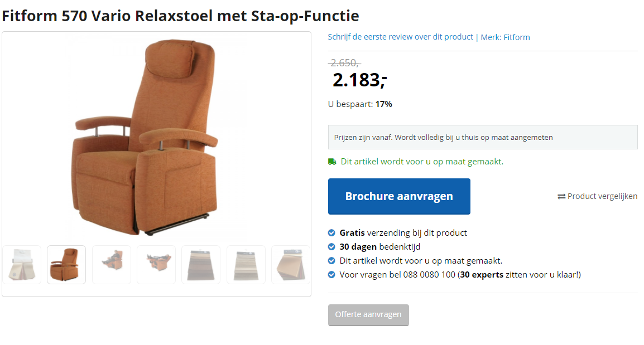This screenshot has height=345, width=644.
Task: Select the dark brown fabric swatch thumbnail
Action: coord(201,265)
